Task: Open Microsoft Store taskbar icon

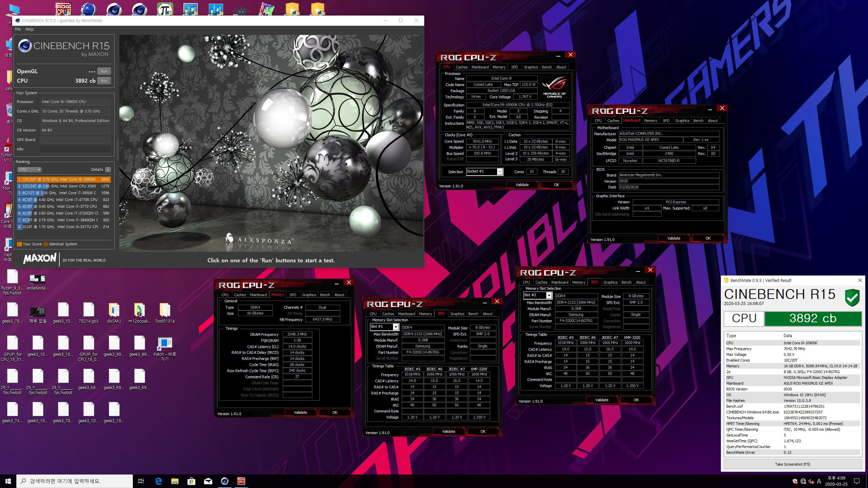Action: tap(191, 481)
